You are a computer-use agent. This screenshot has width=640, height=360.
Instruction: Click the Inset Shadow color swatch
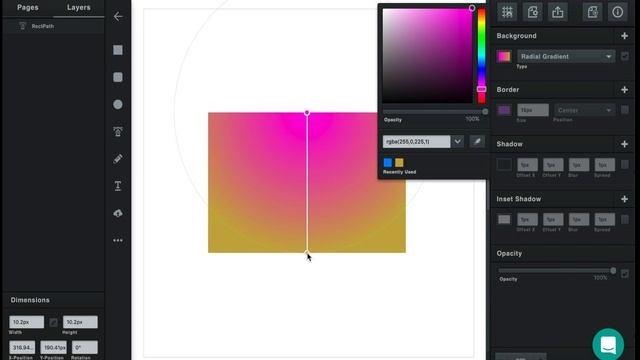pos(504,219)
